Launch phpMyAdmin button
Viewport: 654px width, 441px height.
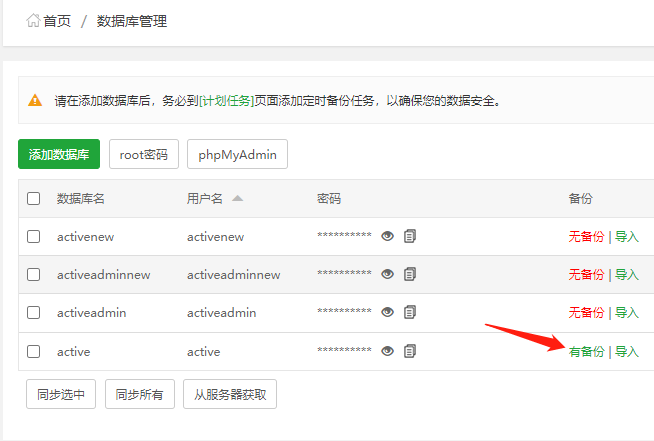coord(237,155)
